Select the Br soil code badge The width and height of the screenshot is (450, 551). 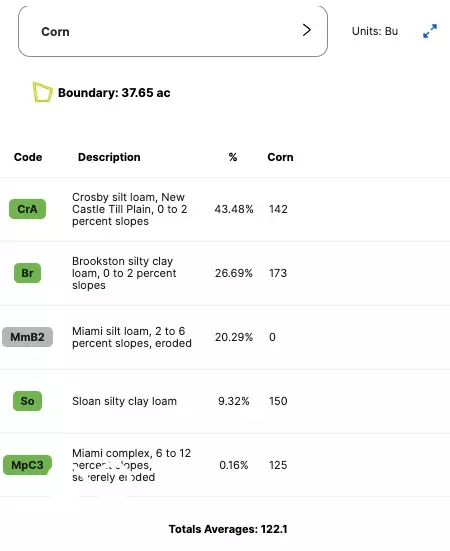(27, 273)
